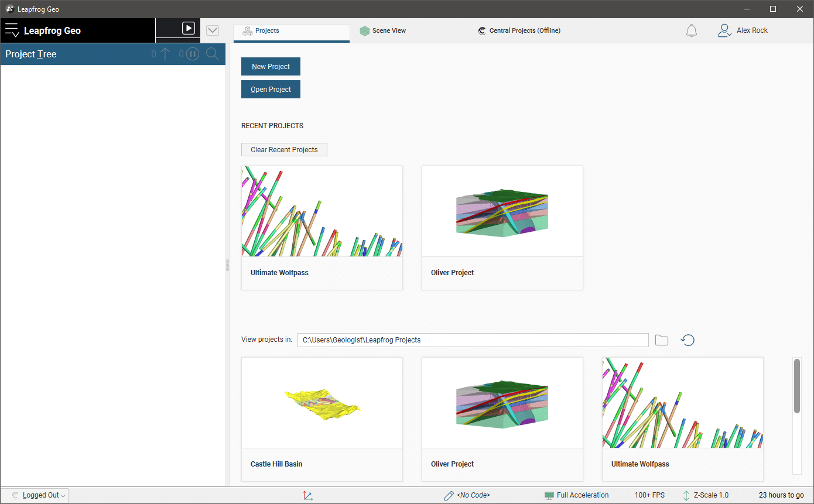The image size is (814, 504).
Task: Click the upload arrow icon in Project Tree header
Action: click(165, 54)
